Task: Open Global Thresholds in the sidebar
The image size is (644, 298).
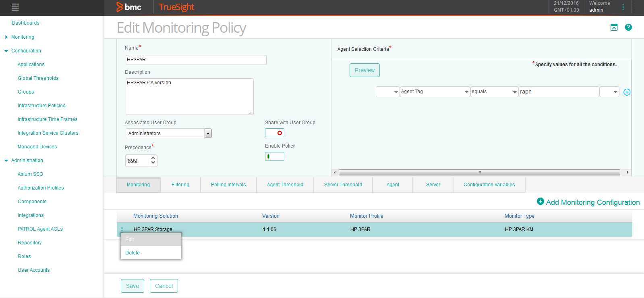Action: point(38,78)
